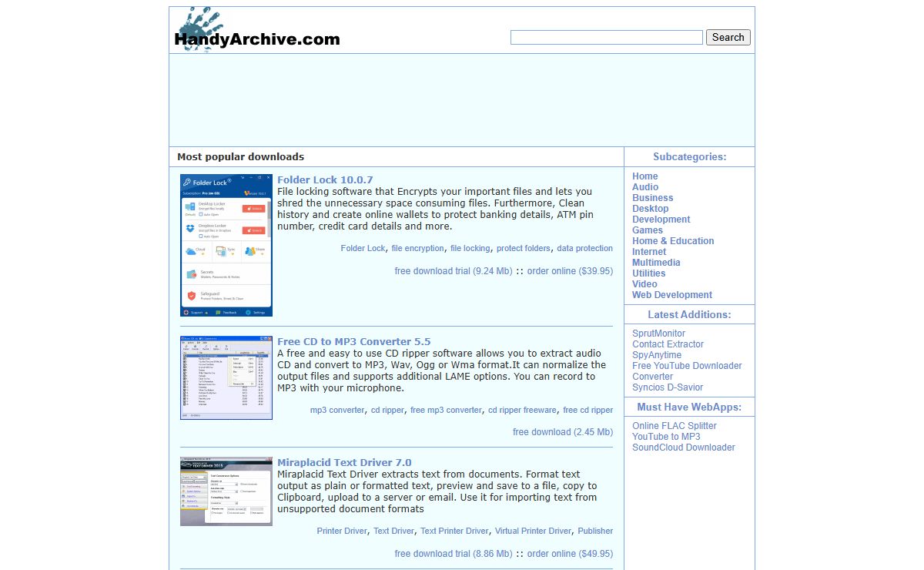The image size is (924, 570).
Task: Open the Online FLAC Splitter web app
Action: click(675, 426)
